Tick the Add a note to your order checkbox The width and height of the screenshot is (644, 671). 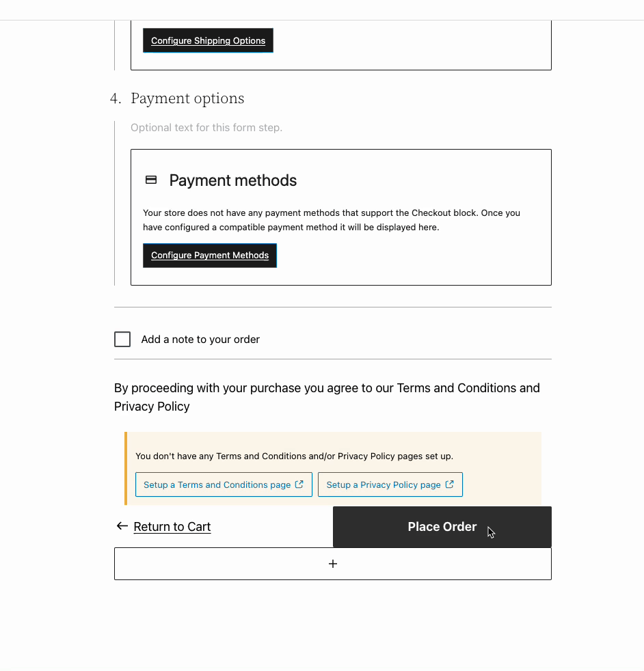tap(122, 340)
